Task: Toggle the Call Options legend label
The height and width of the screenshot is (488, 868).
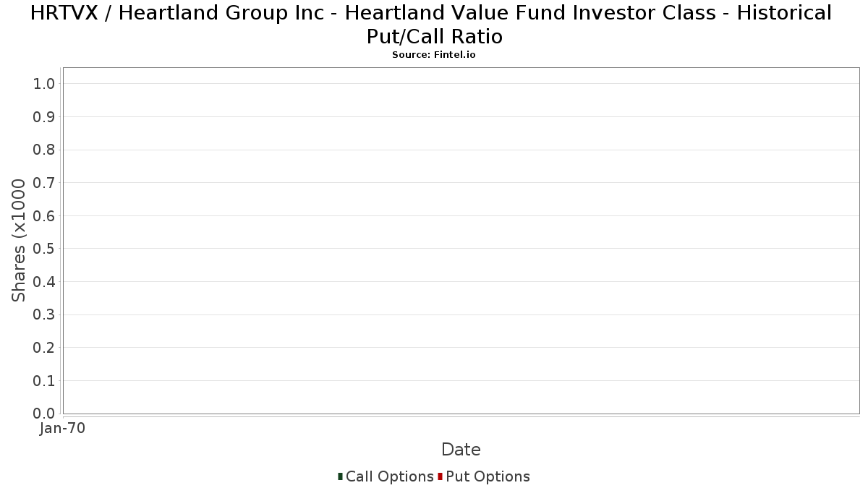Action: (389, 476)
